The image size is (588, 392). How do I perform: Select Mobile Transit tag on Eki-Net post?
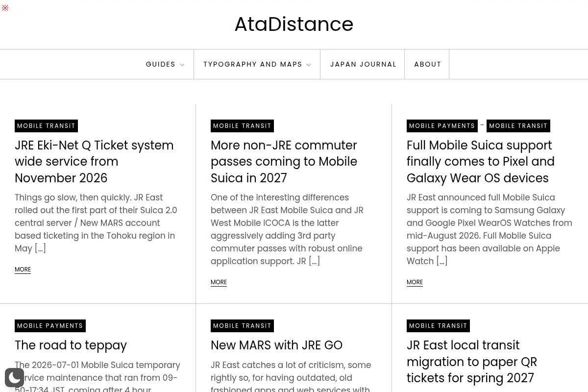pyautogui.click(x=46, y=126)
